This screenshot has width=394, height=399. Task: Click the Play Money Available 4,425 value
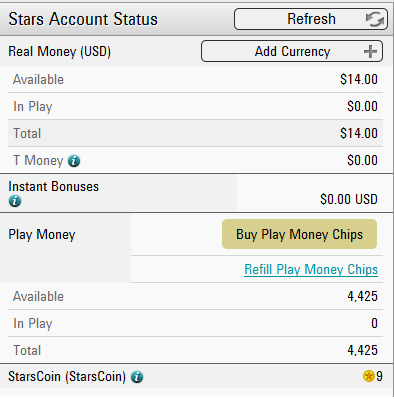coord(363,296)
